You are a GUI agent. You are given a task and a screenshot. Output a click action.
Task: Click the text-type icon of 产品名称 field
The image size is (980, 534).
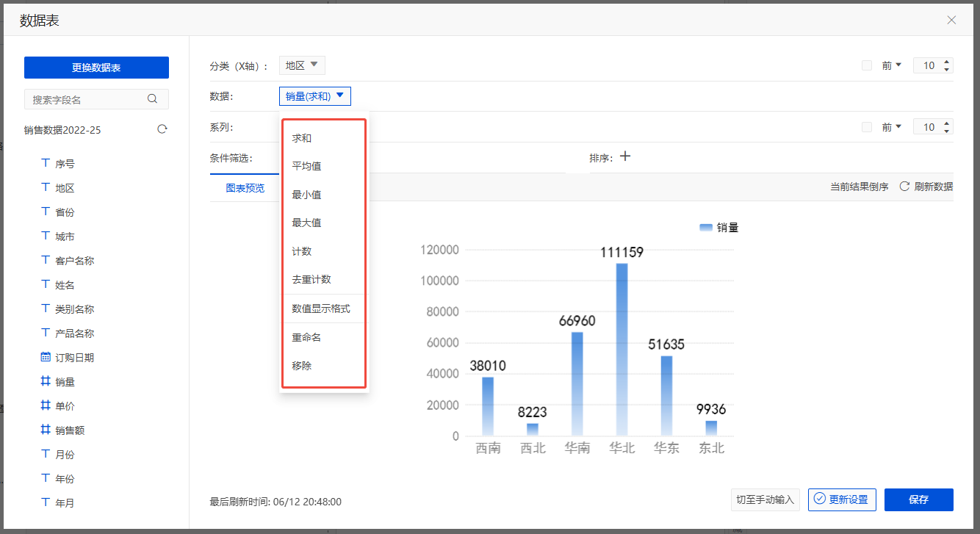tap(46, 333)
